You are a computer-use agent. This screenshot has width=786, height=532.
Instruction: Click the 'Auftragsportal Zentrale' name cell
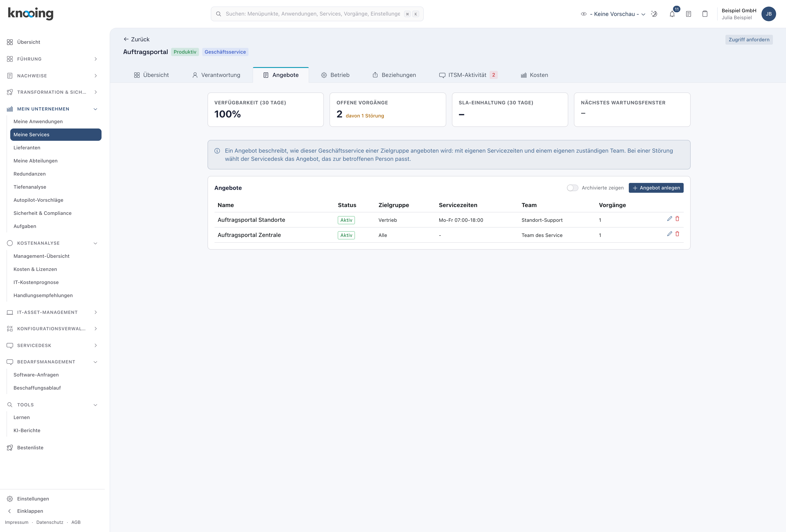249,235
